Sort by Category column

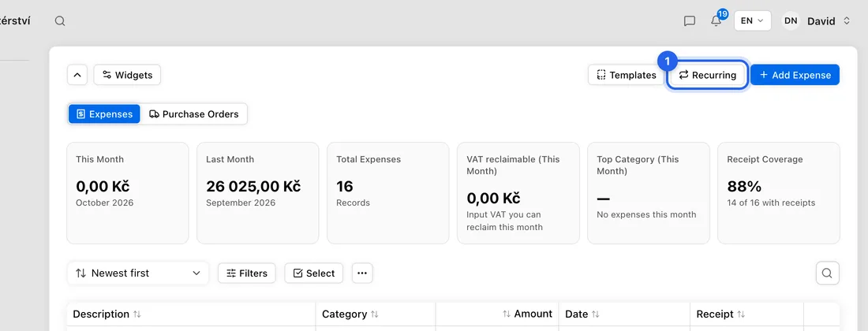click(x=350, y=314)
